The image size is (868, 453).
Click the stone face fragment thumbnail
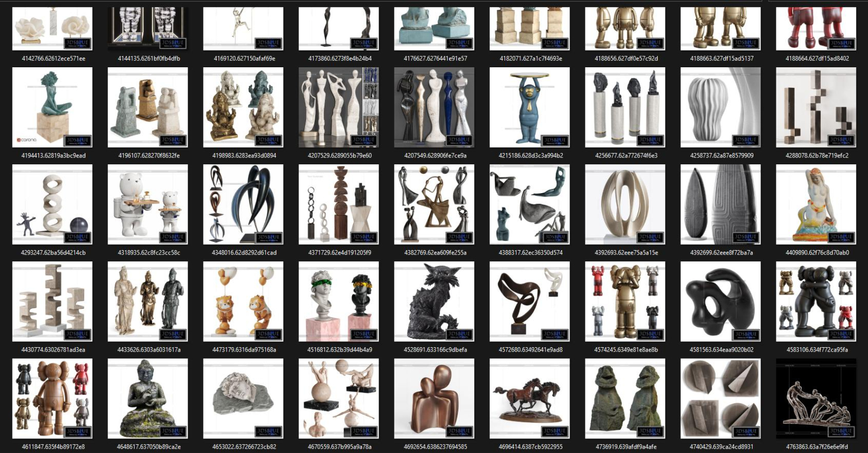click(x=243, y=399)
